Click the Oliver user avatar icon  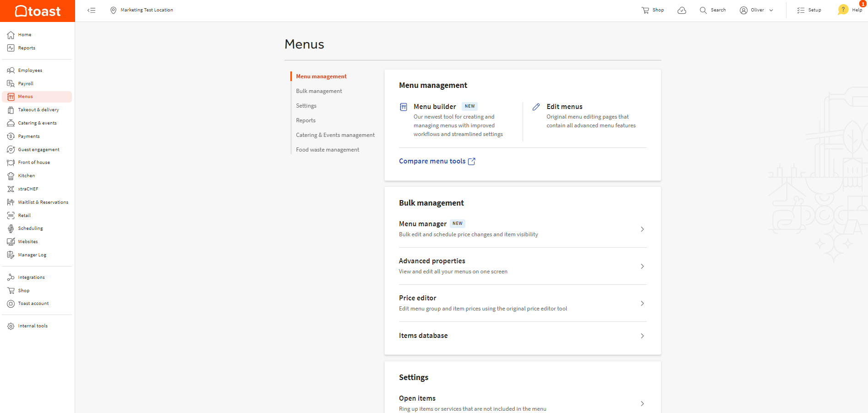(x=743, y=10)
